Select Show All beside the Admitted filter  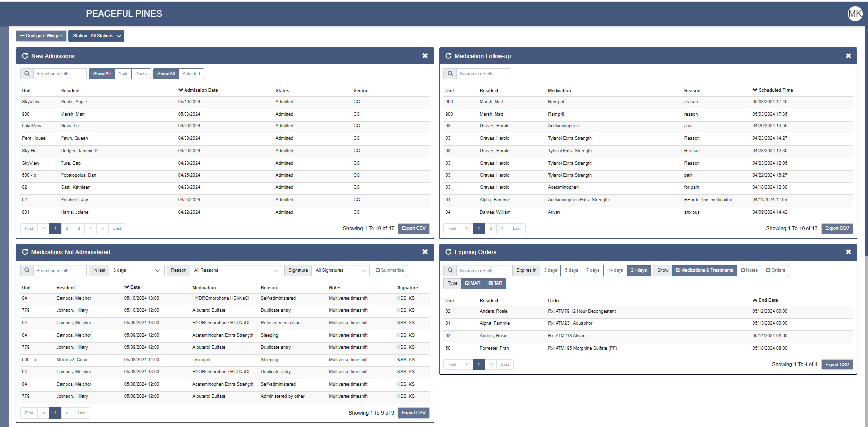click(166, 74)
